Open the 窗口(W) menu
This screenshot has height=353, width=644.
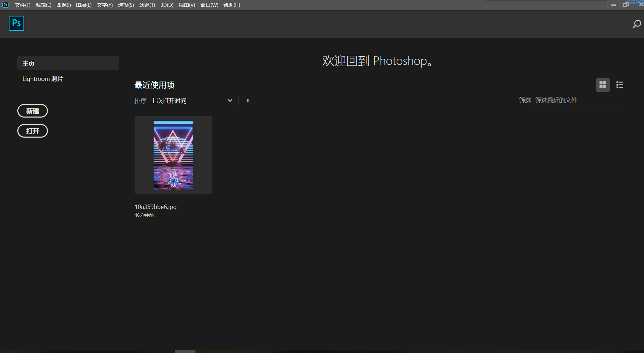pyautogui.click(x=209, y=5)
